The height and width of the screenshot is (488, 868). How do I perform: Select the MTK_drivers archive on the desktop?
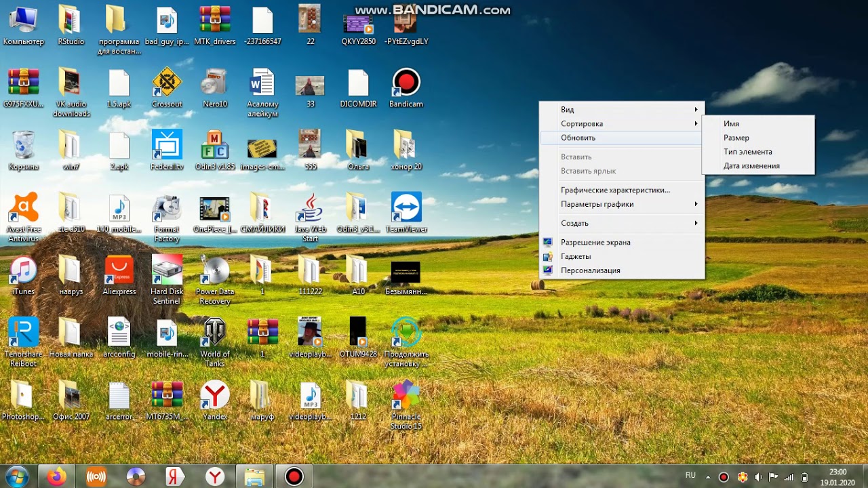click(x=215, y=25)
